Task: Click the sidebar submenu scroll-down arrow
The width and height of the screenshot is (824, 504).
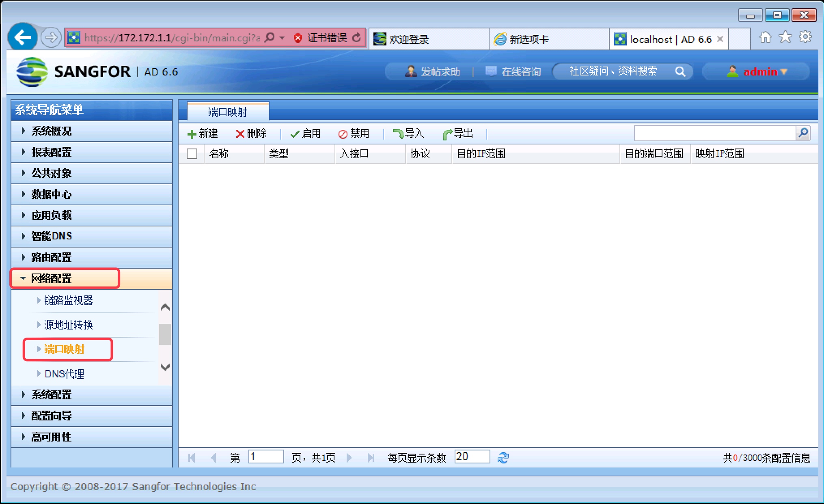Action: [165, 367]
